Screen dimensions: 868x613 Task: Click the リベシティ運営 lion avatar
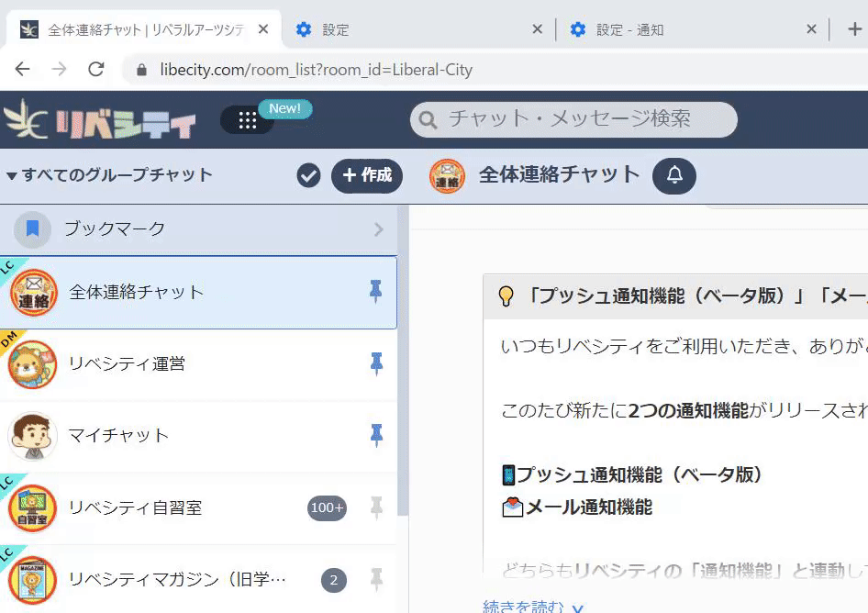click(33, 364)
